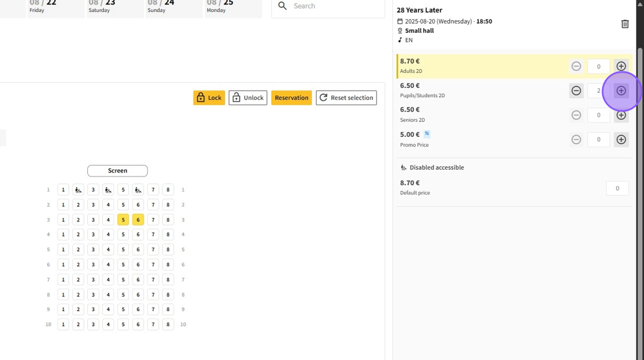Delete the 28 Years Later booking with trash icon
Viewport: 644px width, 360px height.
[625, 24]
